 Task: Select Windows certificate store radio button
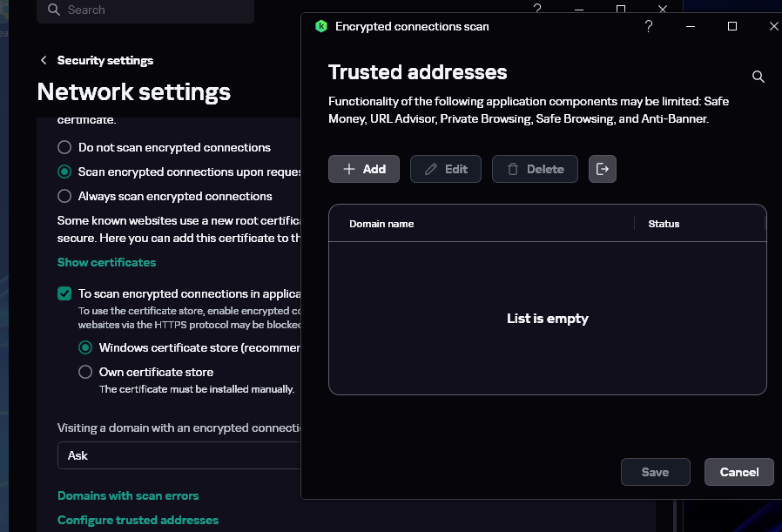coord(85,347)
